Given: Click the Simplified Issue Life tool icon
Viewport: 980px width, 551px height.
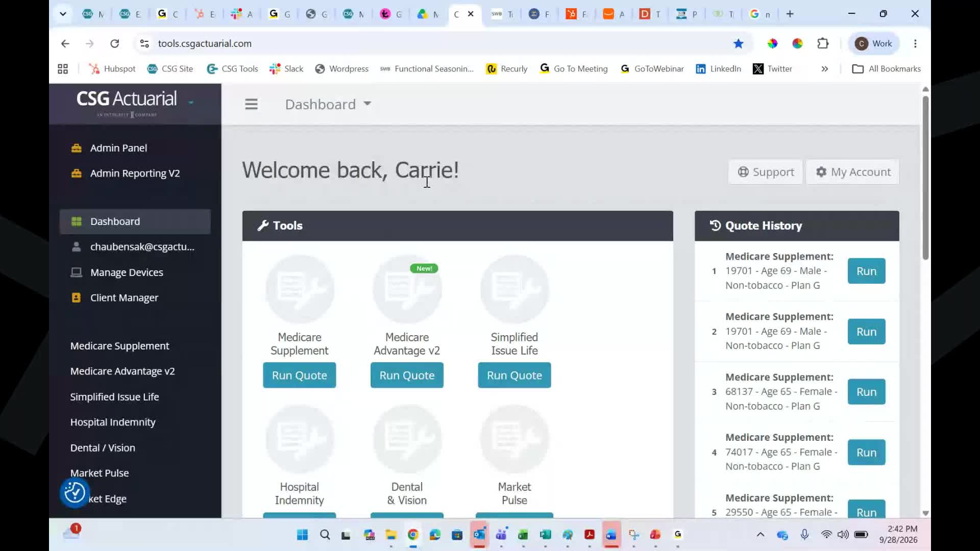Looking at the screenshot, I should 514,289.
